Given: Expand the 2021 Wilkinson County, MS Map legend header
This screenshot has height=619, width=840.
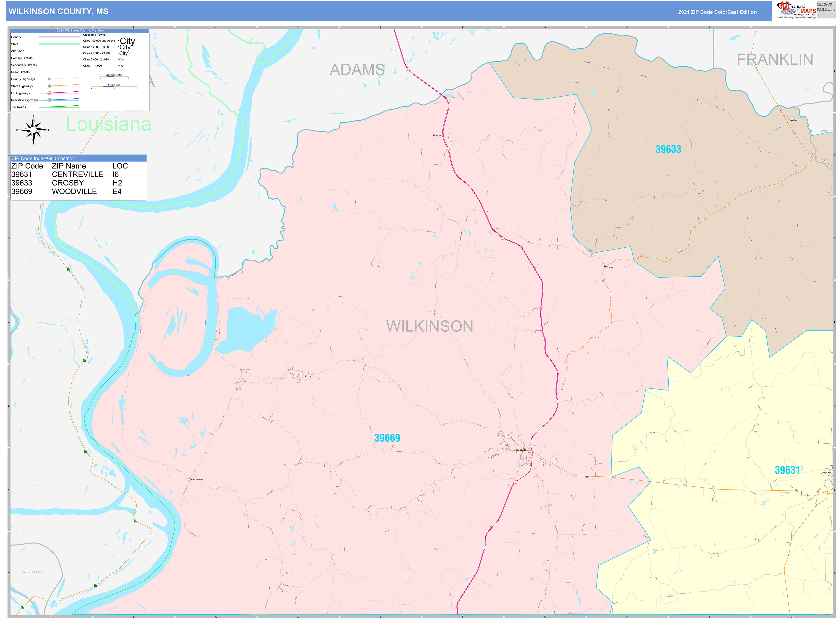Looking at the screenshot, I should 80,30.
